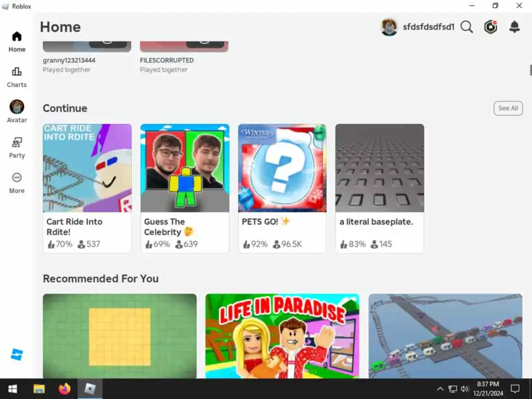This screenshot has height=399, width=532.
Task: Open the green and yellow grid recommended game
Action: [x=120, y=336]
